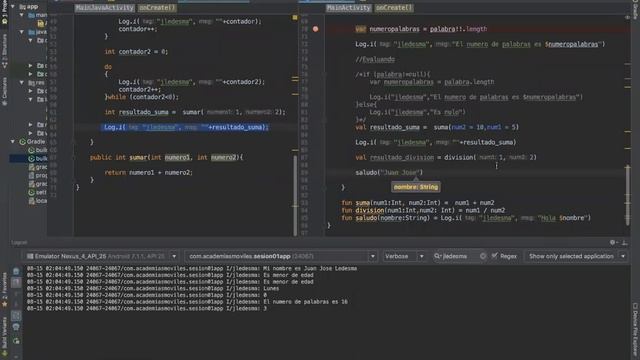Image resolution: width=640 pixels, height=360 pixels.
Task: Select the highlighted build.gradle file row
Action: point(29,158)
